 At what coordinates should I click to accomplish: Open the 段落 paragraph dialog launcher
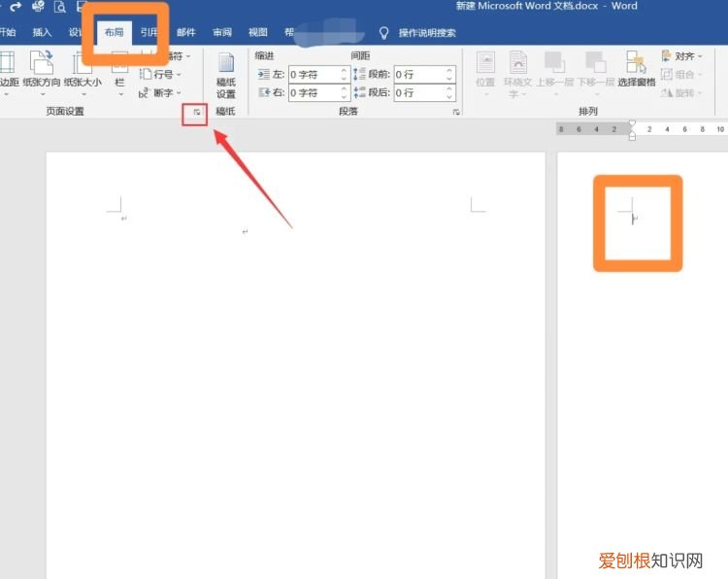(x=456, y=112)
